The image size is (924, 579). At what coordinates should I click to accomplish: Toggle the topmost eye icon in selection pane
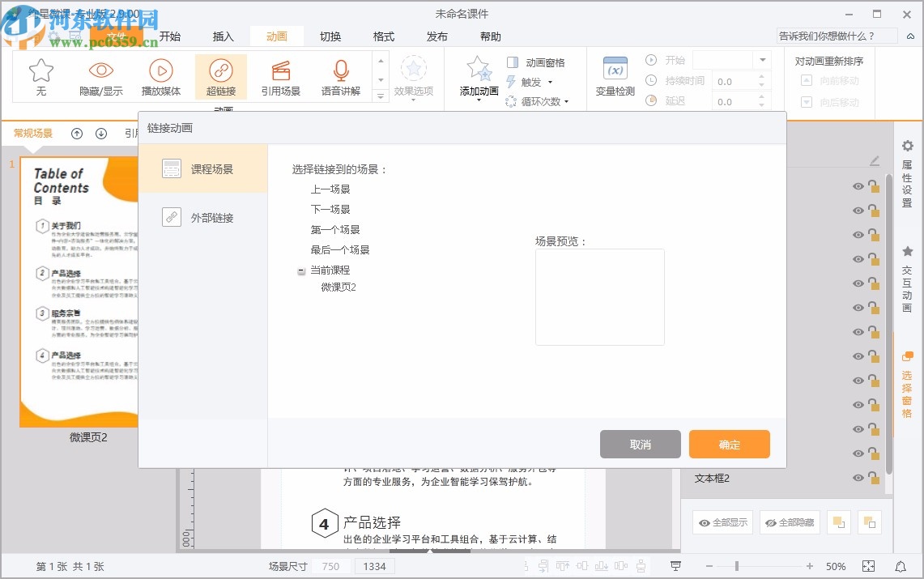858,186
